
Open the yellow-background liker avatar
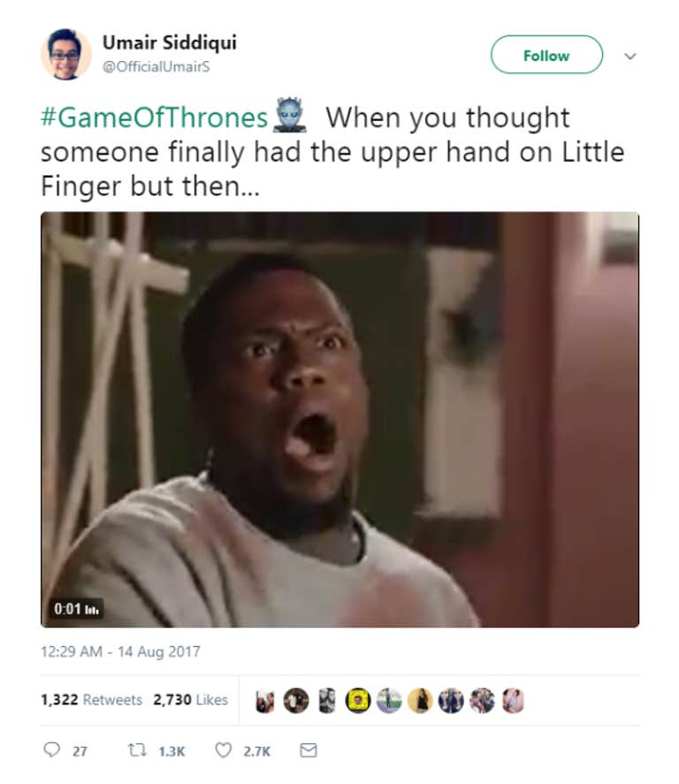(x=358, y=701)
